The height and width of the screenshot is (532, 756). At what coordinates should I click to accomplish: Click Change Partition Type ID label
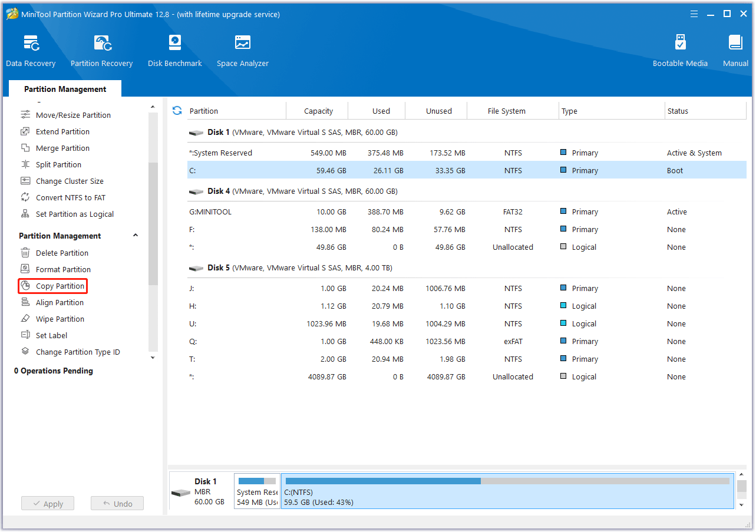click(x=78, y=352)
